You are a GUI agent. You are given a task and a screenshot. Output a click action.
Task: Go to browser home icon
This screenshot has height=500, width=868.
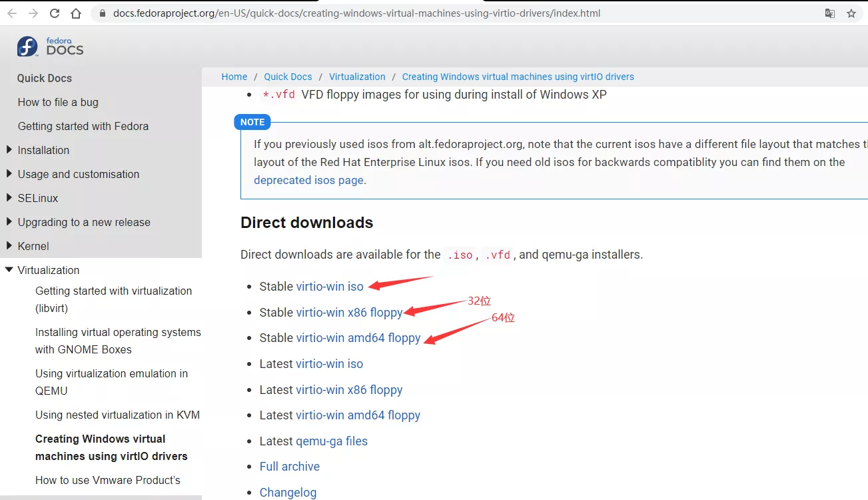coord(76,13)
